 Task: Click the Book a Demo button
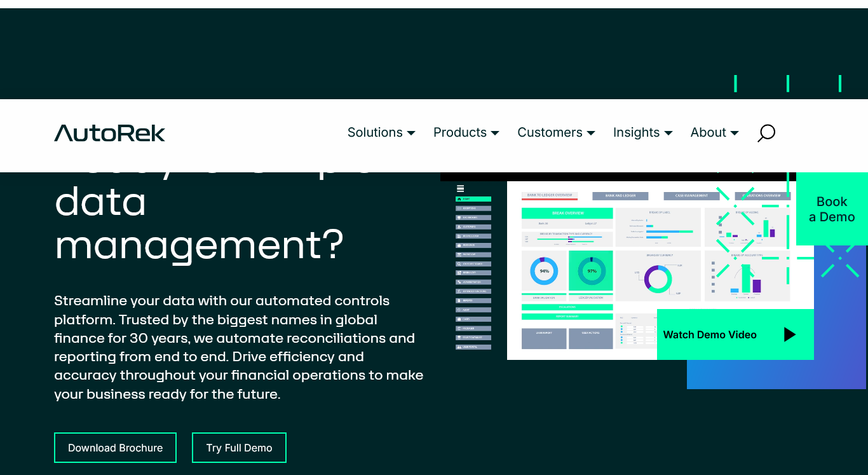click(832, 209)
